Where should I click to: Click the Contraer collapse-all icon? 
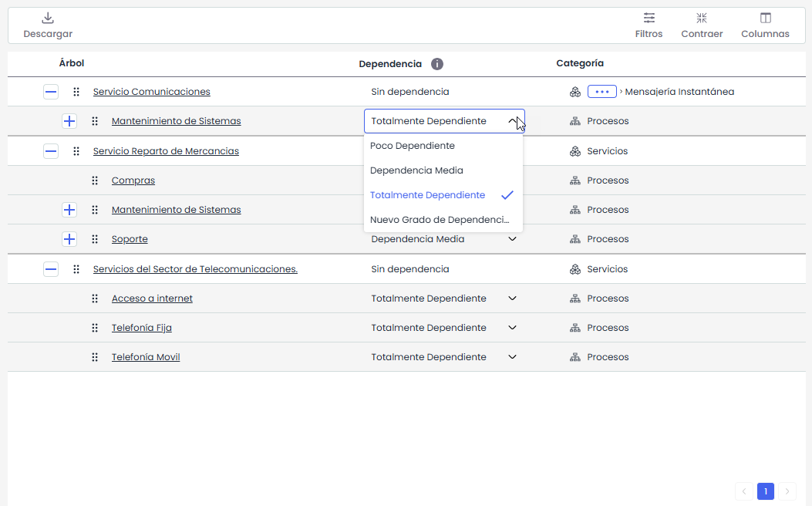(x=701, y=19)
